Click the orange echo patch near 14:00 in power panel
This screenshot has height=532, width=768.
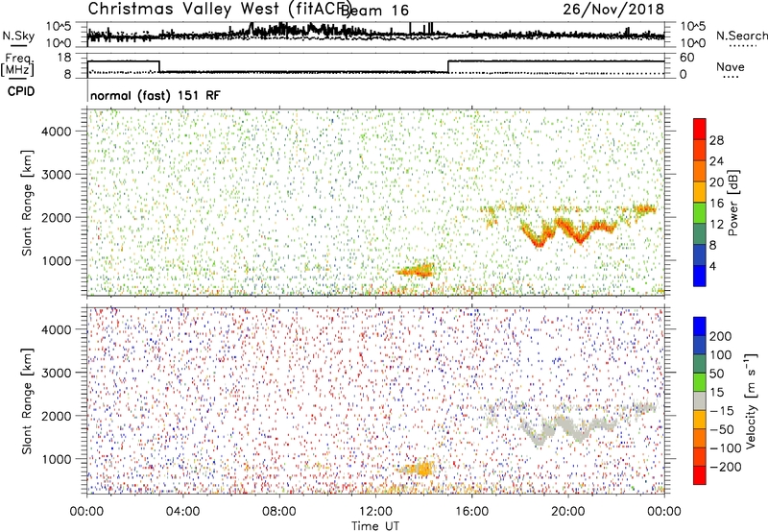[x=416, y=270]
